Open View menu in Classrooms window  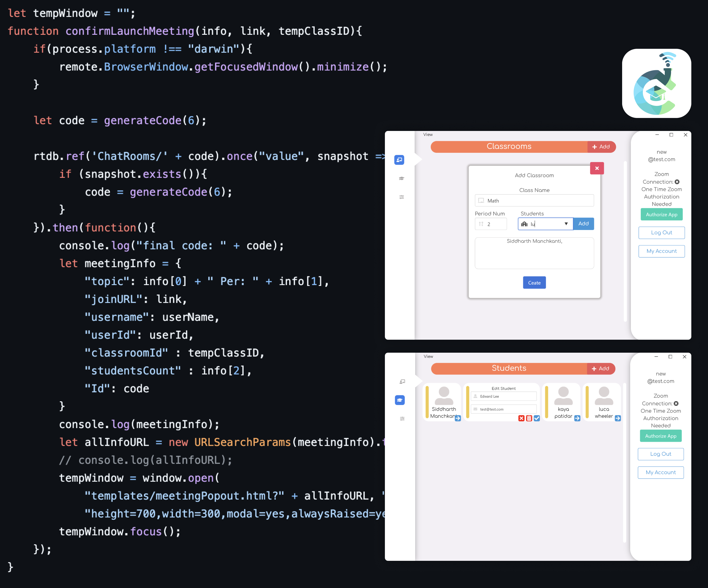click(428, 134)
